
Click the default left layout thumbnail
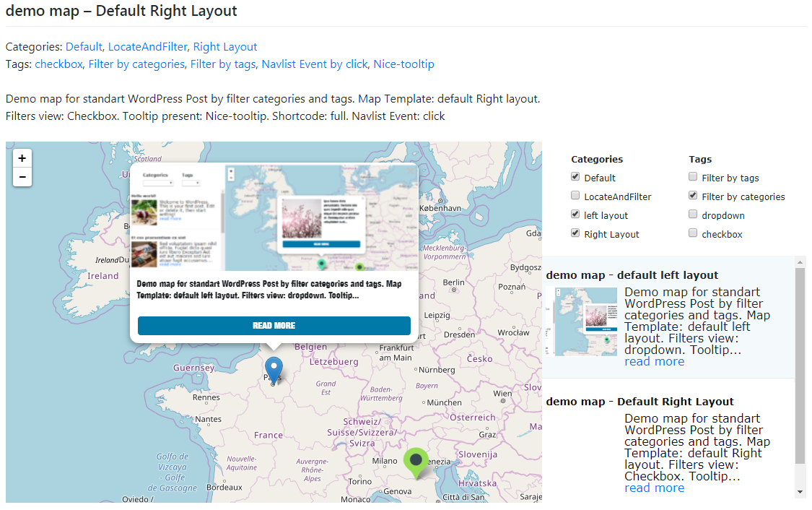[x=581, y=321]
